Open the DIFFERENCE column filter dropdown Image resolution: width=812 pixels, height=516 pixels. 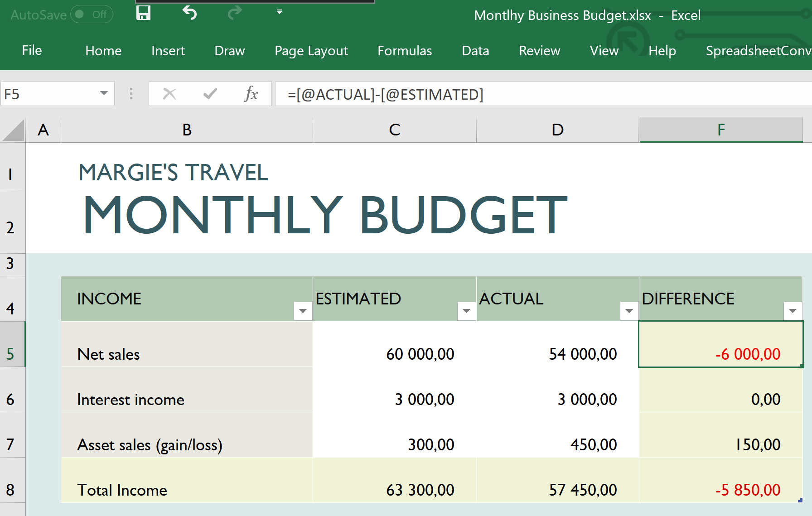pyautogui.click(x=793, y=311)
